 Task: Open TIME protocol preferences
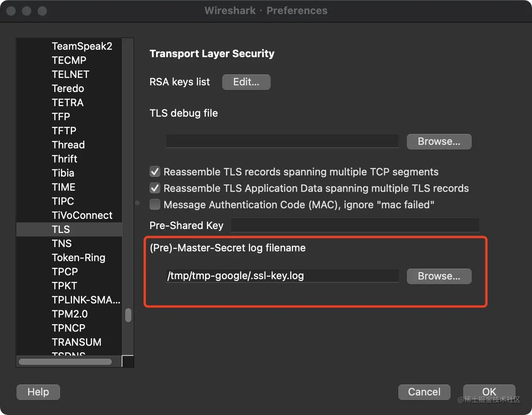click(x=69, y=187)
